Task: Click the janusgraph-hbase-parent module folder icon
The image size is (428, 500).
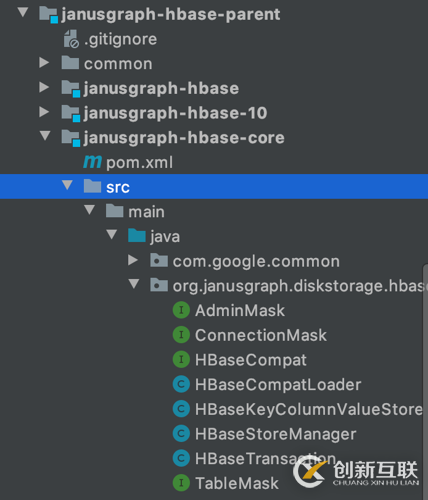Action: (x=48, y=15)
